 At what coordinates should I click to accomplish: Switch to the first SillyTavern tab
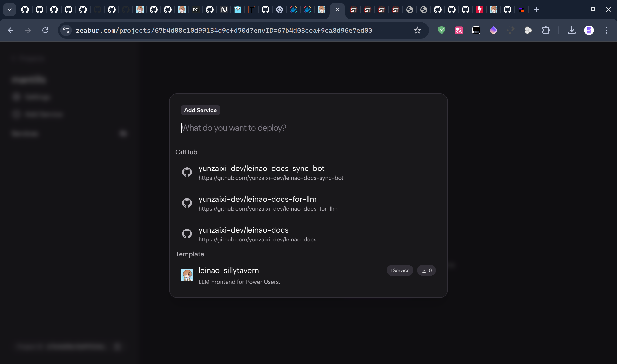click(354, 10)
